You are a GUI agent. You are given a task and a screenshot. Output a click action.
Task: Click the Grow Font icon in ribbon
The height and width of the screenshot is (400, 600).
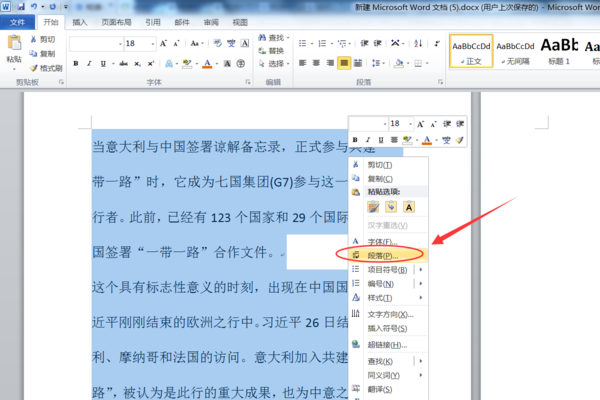click(x=163, y=44)
